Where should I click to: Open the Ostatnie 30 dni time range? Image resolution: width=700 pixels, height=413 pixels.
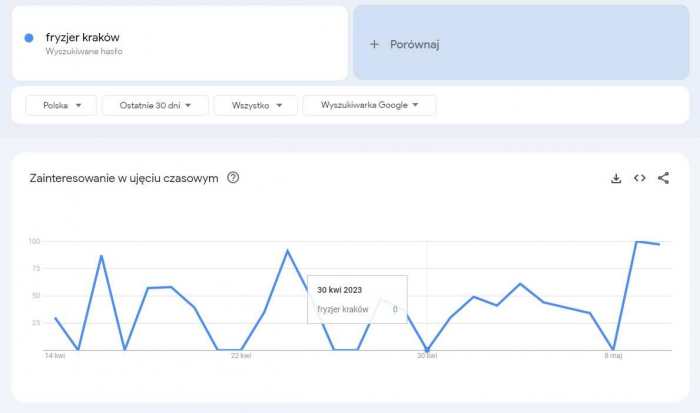(155, 105)
